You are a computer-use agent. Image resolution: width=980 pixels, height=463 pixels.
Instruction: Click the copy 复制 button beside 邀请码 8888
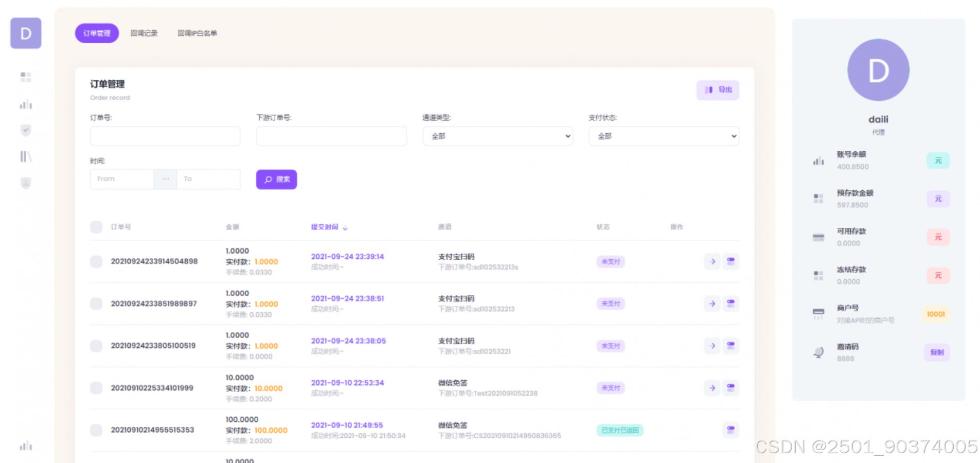937,352
